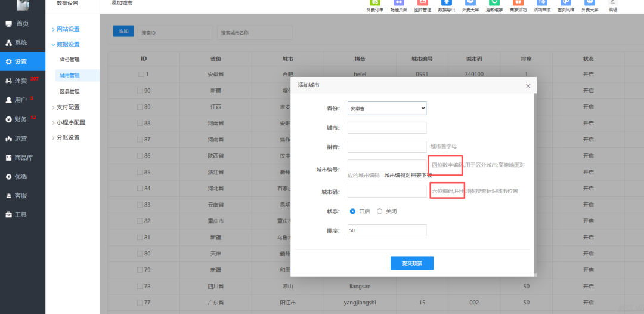Go to 外卖 in the left sidebar
Viewport: 644px width, 314px height.
pos(21,81)
